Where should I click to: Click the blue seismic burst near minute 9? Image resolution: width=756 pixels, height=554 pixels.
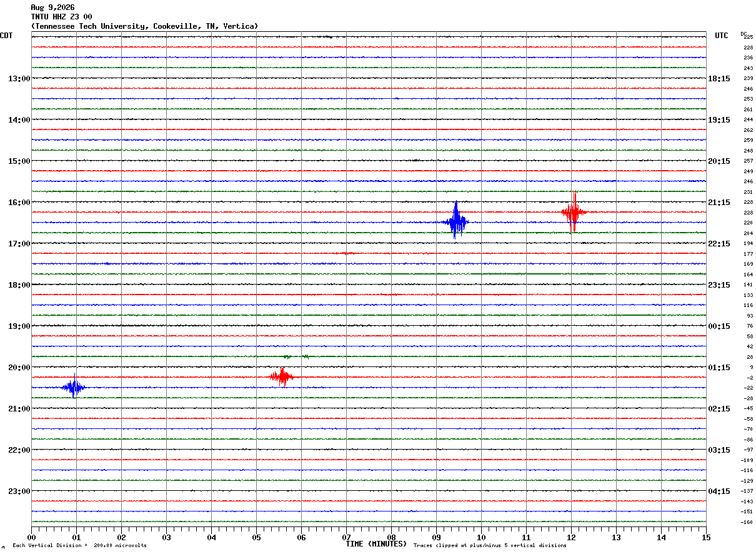455,221
